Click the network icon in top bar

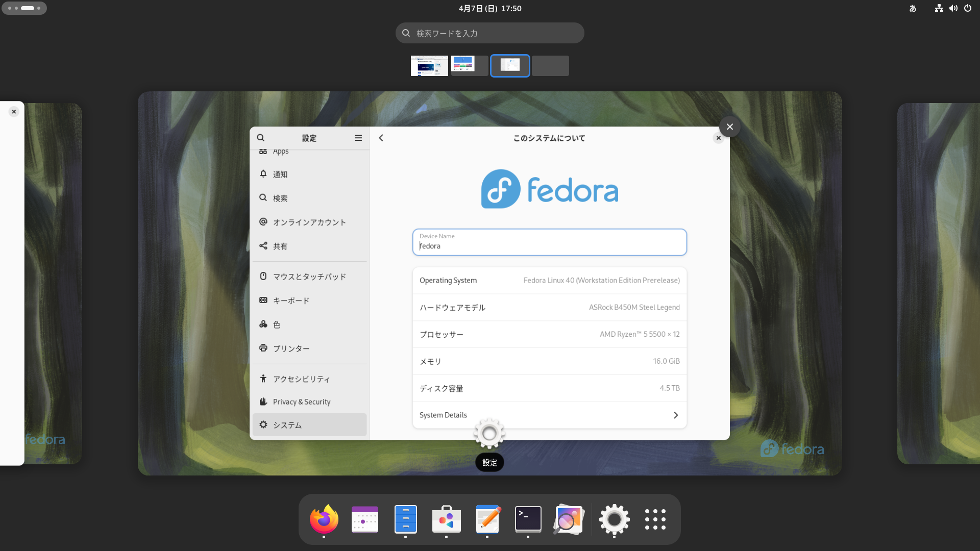(939, 8)
